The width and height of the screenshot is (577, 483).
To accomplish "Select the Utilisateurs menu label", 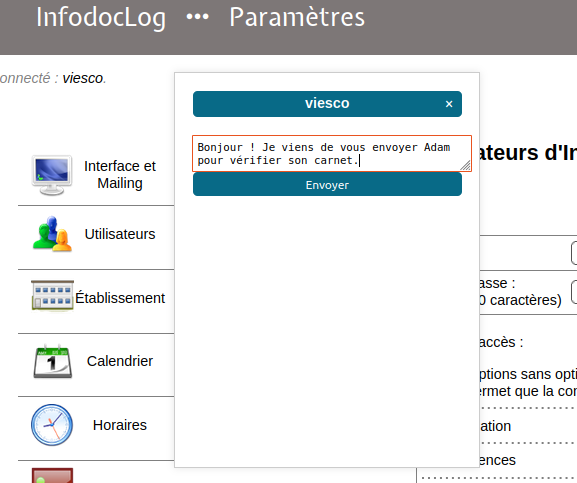I will pos(120,234).
